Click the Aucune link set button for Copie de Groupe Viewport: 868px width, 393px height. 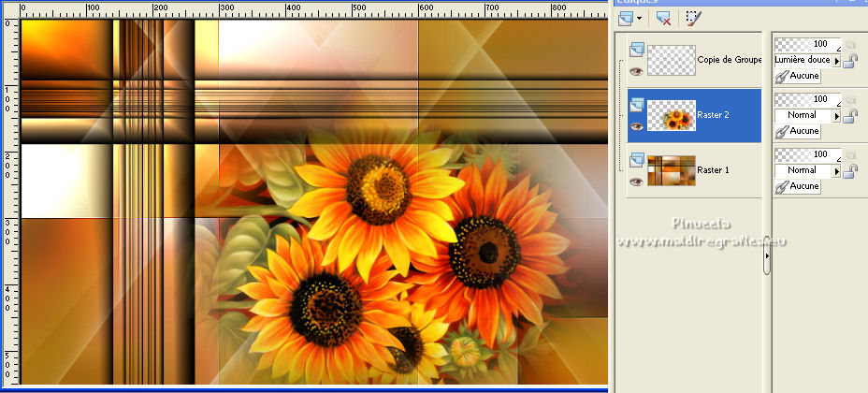coord(797,76)
